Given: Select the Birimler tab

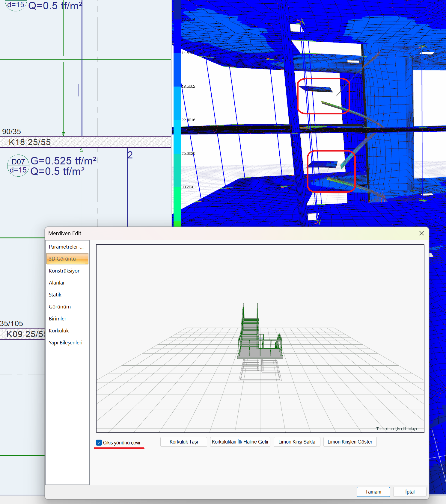Looking at the screenshot, I should 58,319.
